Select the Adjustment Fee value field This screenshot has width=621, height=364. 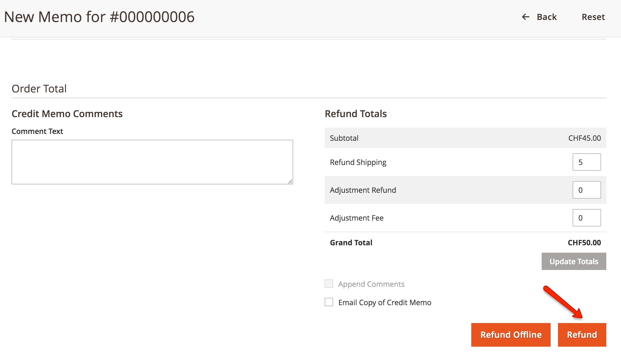coord(587,217)
